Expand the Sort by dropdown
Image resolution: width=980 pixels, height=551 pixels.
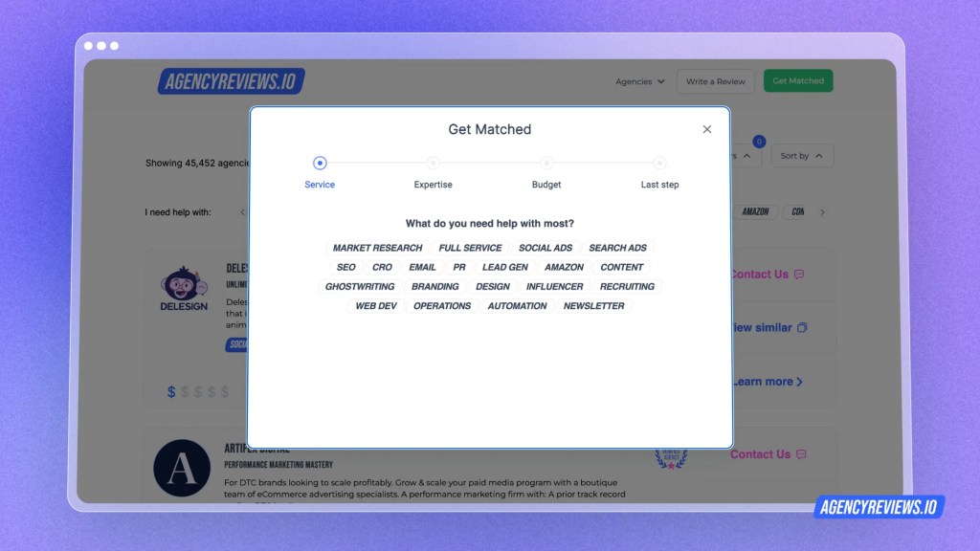802,156
